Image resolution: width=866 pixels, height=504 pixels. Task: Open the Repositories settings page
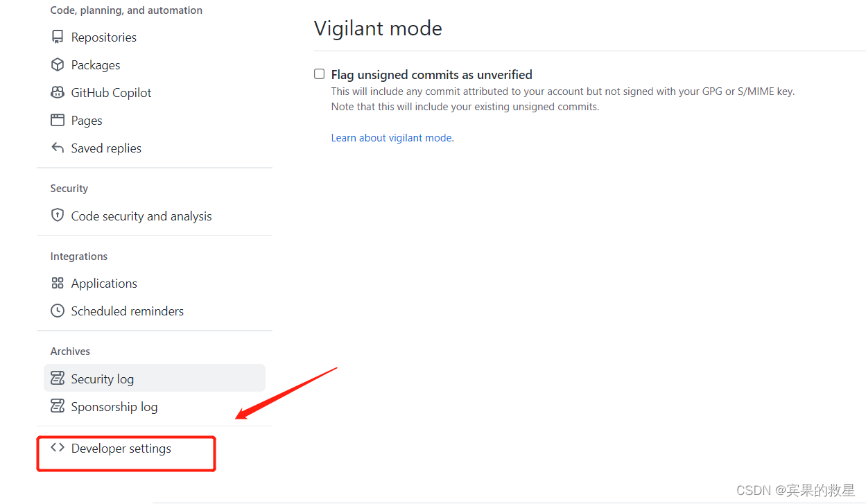[x=103, y=37]
